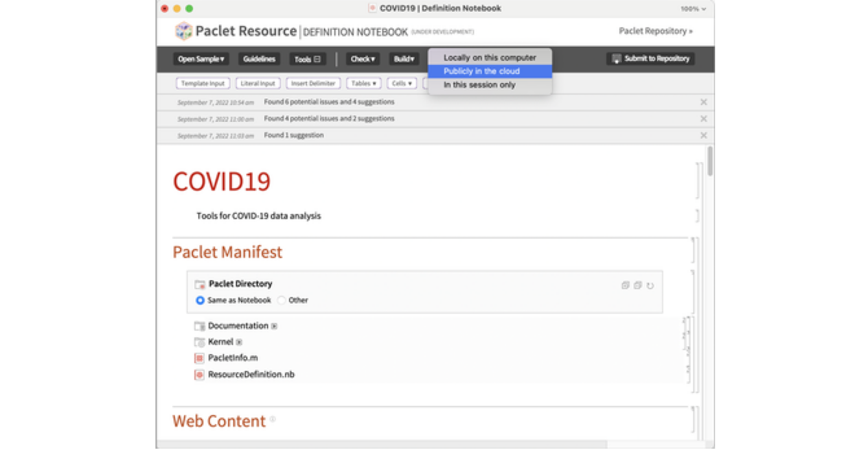The width and height of the screenshot is (868, 450).
Task: Click the Submit to Repository button
Action: pyautogui.click(x=650, y=58)
